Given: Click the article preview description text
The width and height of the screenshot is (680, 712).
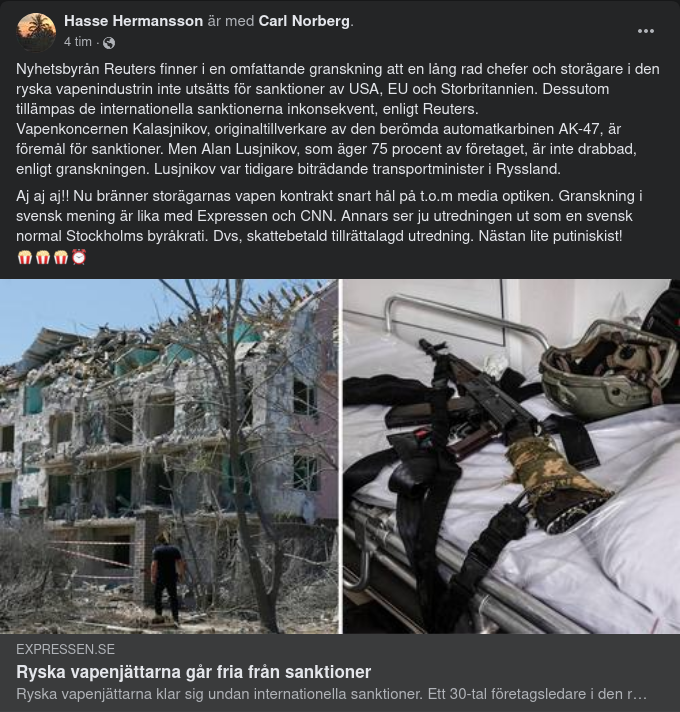Looking at the screenshot, I should (x=331, y=694).
